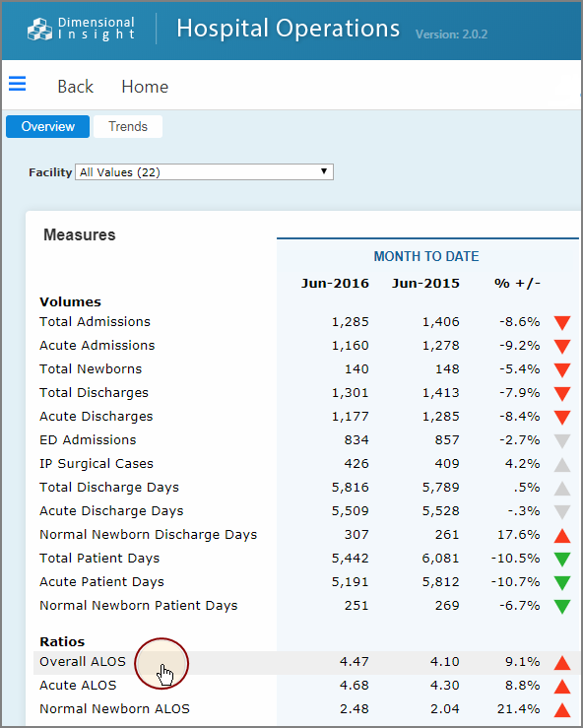Select the Total Patient Days measure

pos(99,559)
